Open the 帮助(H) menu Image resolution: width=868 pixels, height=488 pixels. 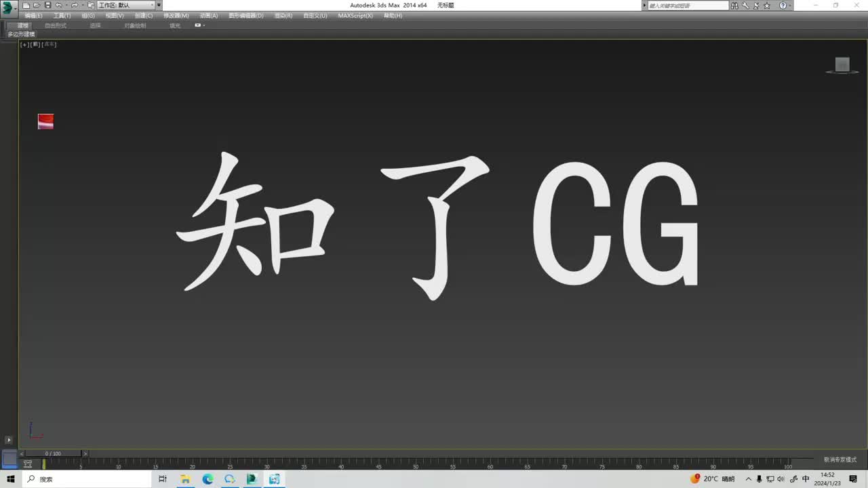(x=393, y=16)
